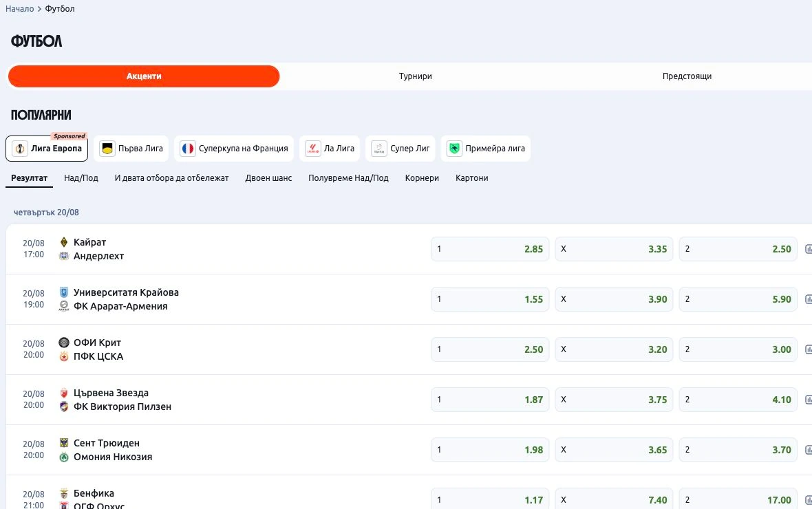Switch to the Предстоящи tab

coord(687,76)
